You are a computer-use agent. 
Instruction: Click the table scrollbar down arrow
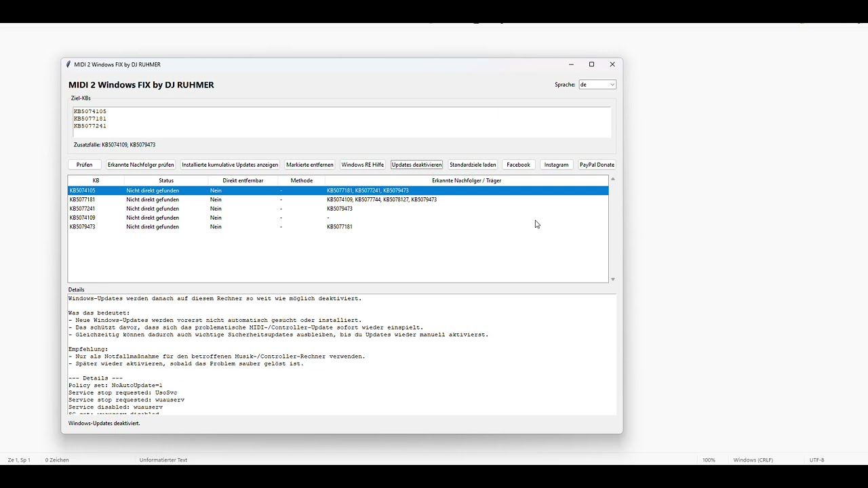click(x=613, y=279)
